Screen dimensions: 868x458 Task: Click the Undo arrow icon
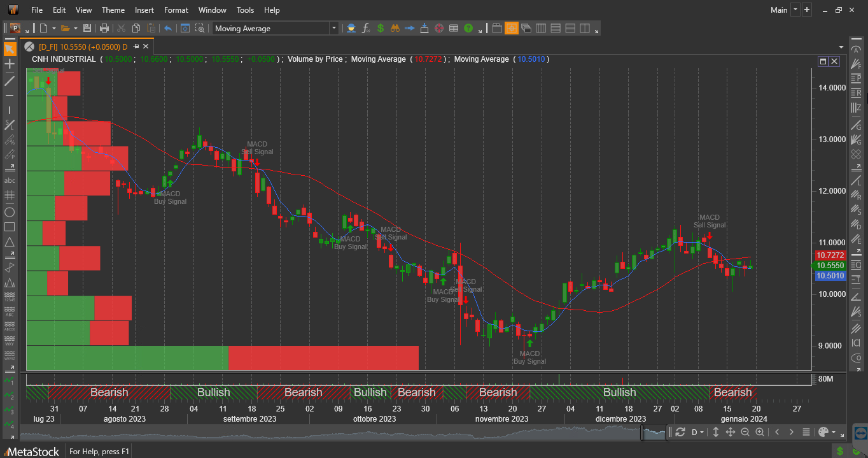coord(168,28)
